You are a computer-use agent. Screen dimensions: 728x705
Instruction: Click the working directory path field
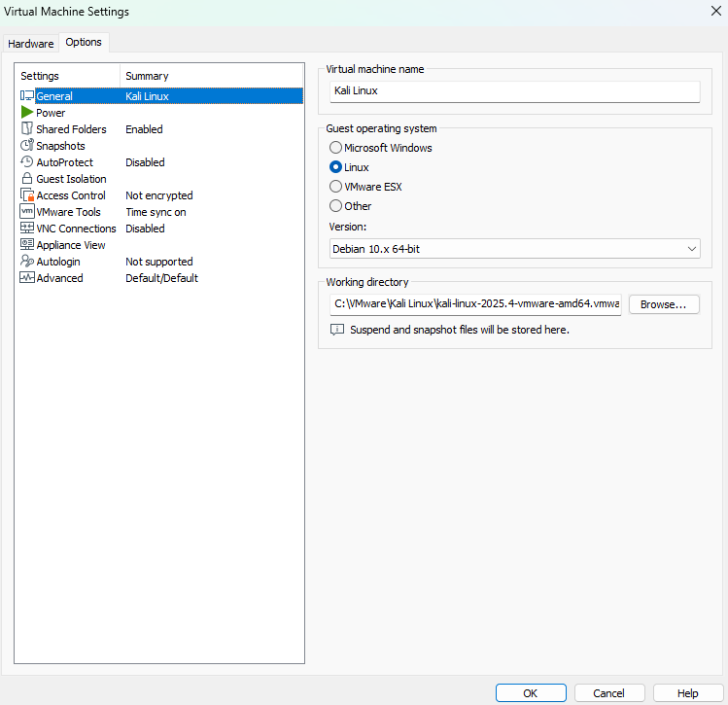tap(475, 304)
